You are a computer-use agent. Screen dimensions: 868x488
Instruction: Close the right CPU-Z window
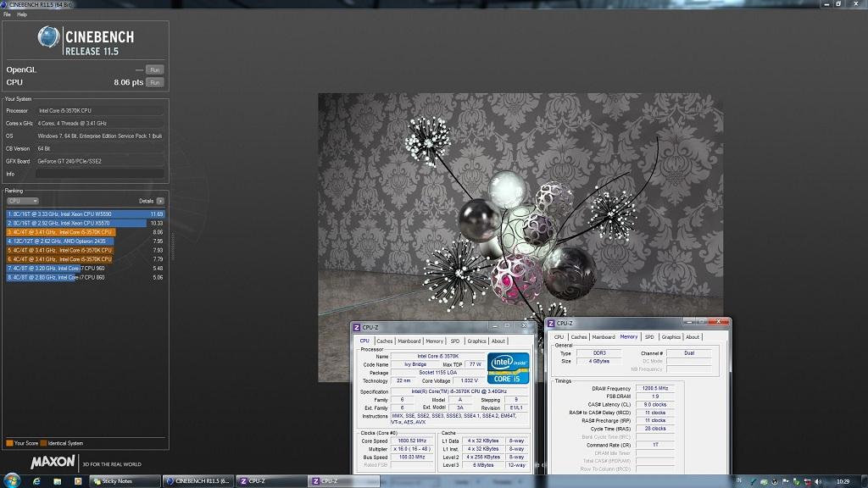click(x=719, y=321)
